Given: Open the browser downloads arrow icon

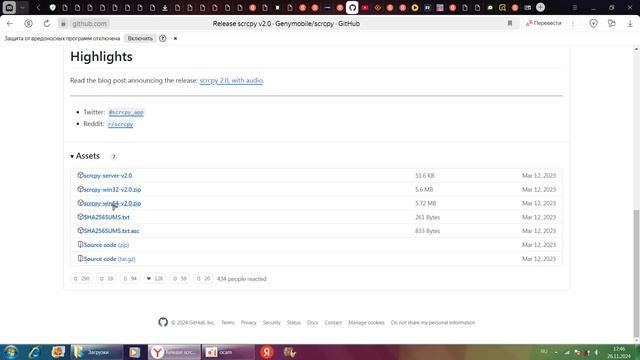Looking at the screenshot, I should pyautogui.click(x=630, y=24).
